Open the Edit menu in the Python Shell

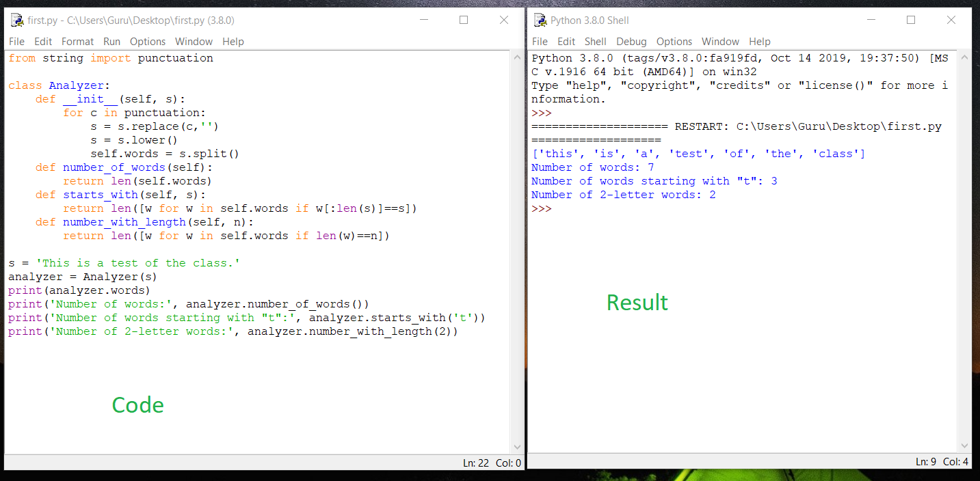[x=566, y=41]
